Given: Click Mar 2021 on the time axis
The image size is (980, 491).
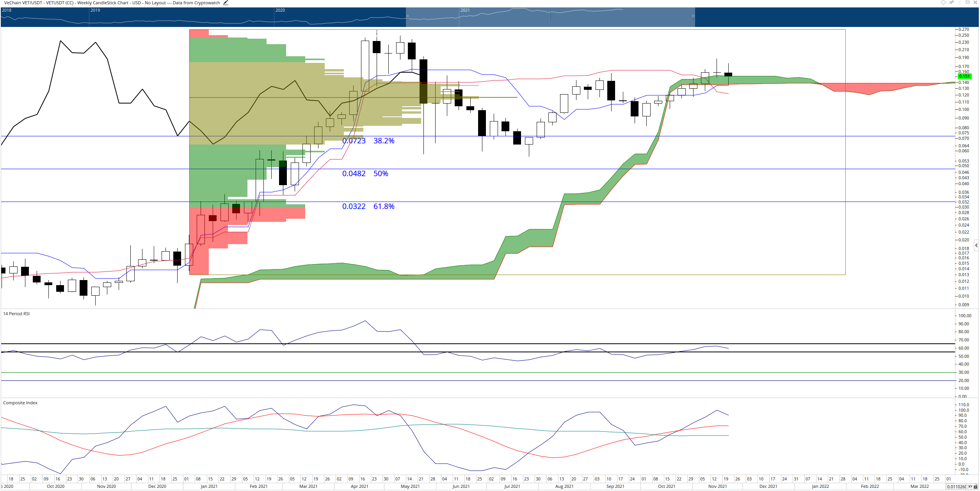Looking at the screenshot, I should pyautogui.click(x=308, y=486).
